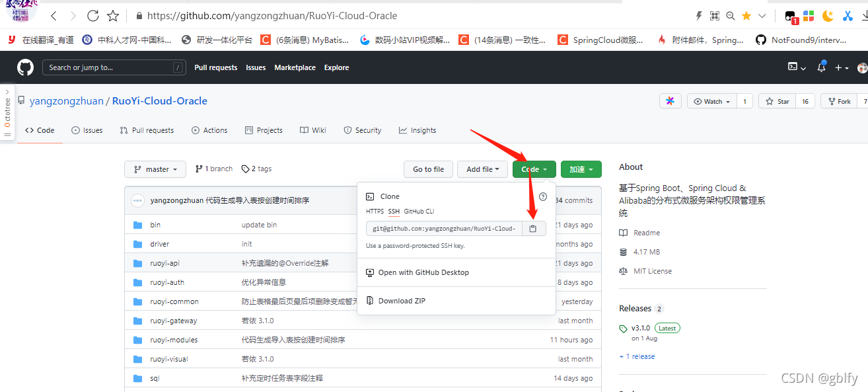Viewport: 868px width, 392px height.
Task: Click the blue scissors screenshot extension icon
Action: click(x=848, y=16)
